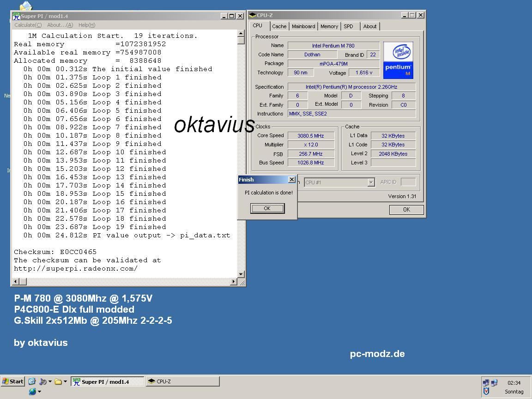
Task: Open the CPU #1 selection combo box
Action: click(339, 182)
